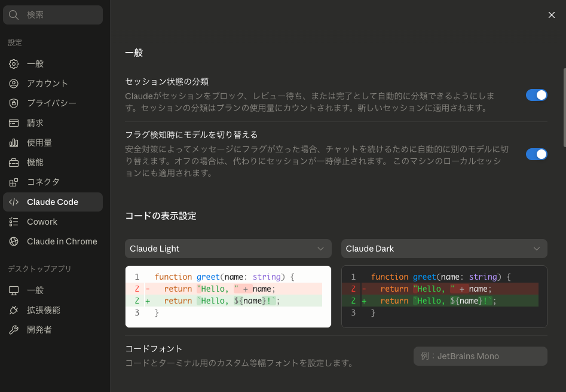Click the 使用量 bar chart icon
This screenshot has height=392, width=566.
14,143
